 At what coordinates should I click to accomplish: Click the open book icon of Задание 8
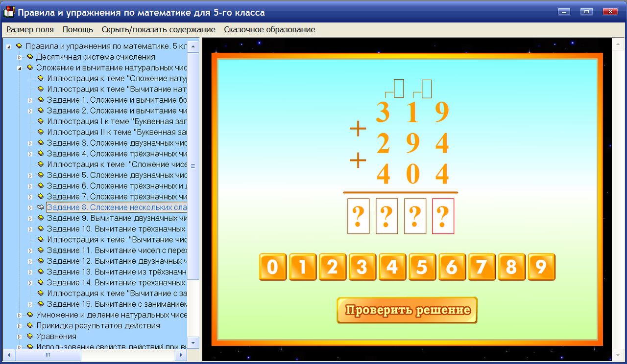[41, 207]
